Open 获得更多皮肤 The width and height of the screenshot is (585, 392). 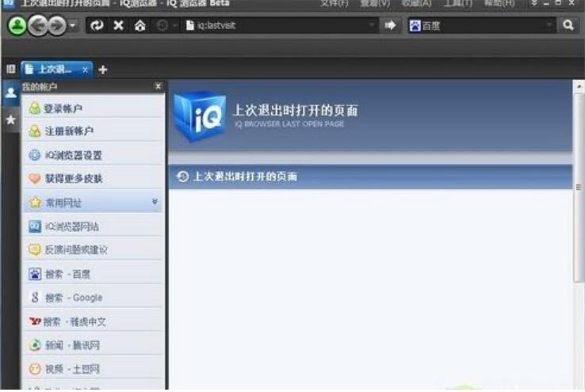[x=94, y=178]
